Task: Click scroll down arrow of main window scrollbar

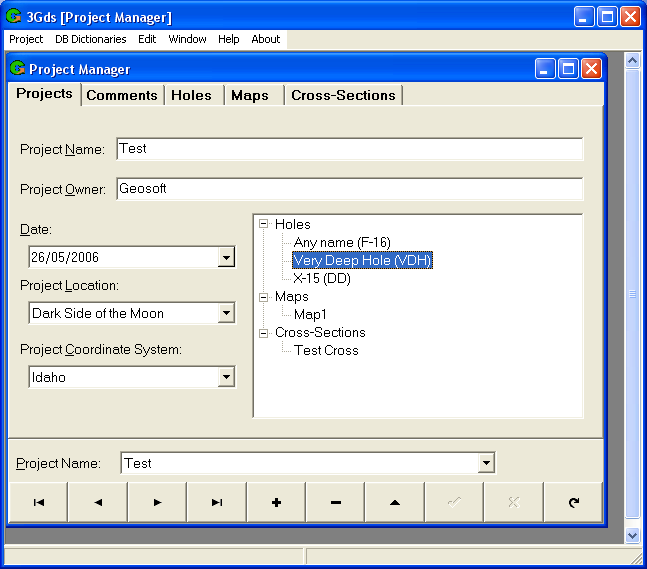Action: coord(632,536)
